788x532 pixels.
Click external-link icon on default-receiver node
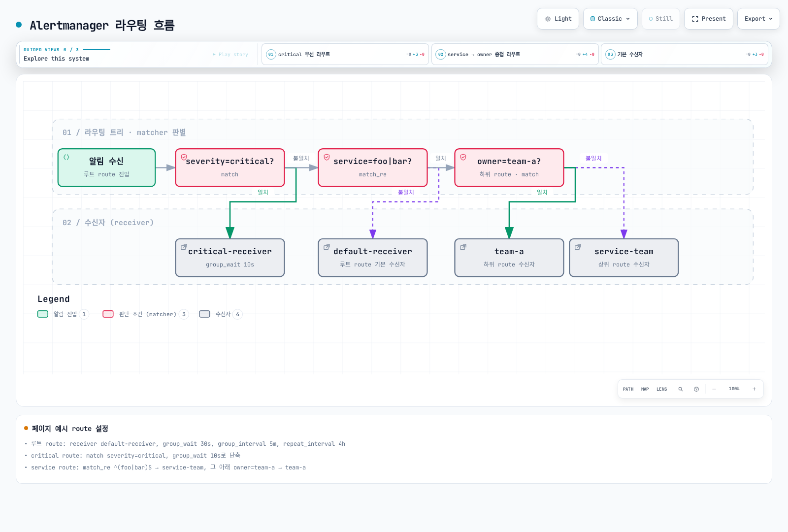(327, 247)
